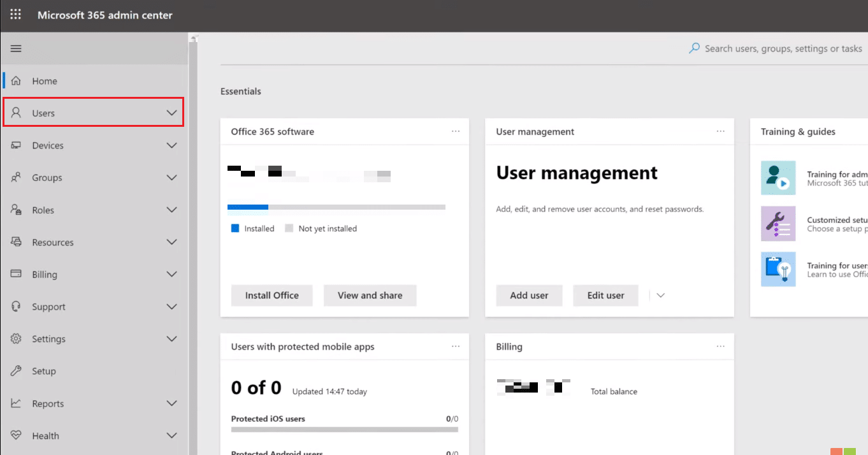Open Office 365 software card ellipsis menu
Screen dimensions: 868x455
pos(456,131)
